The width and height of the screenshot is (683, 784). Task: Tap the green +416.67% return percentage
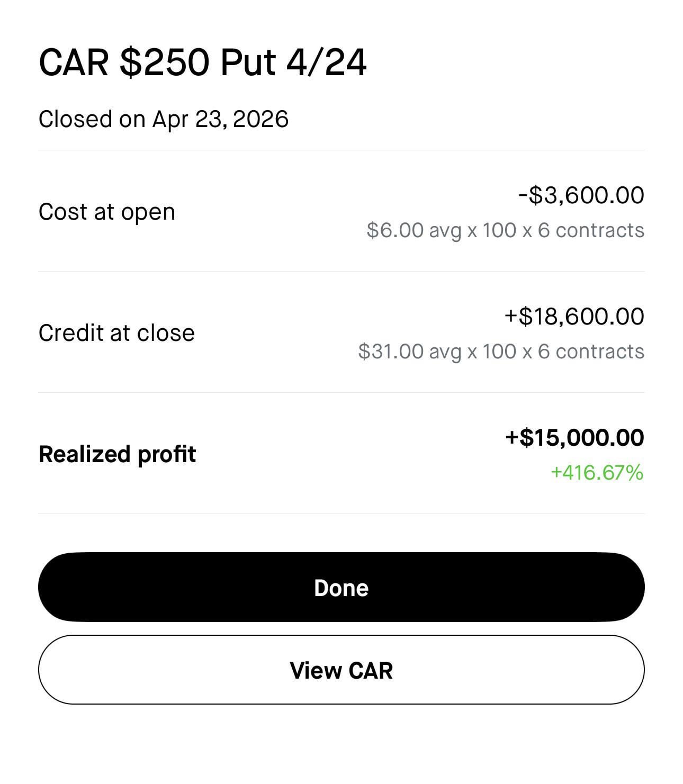(x=597, y=472)
